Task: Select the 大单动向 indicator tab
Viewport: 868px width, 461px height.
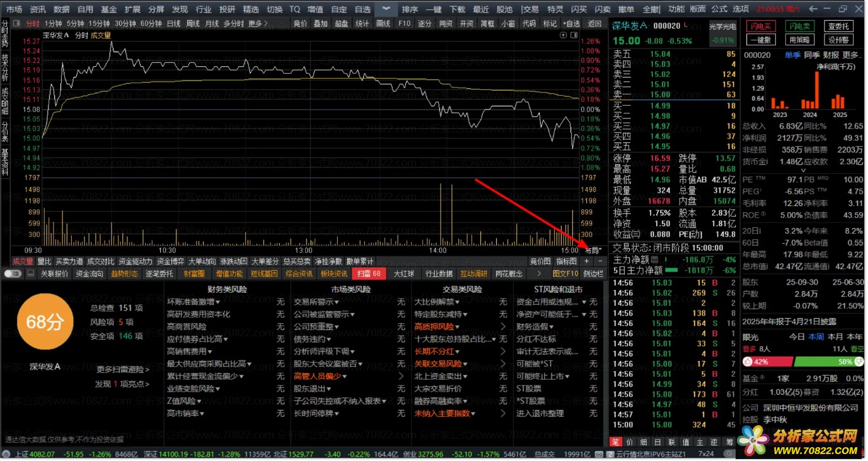Action: point(202,261)
